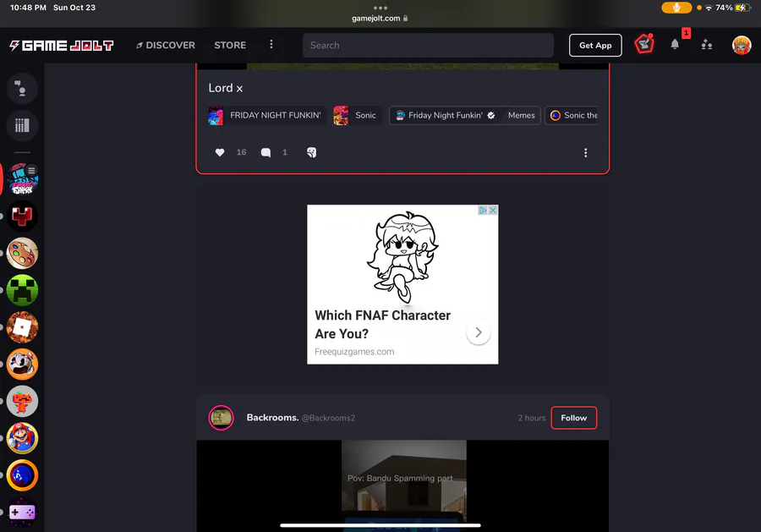Image resolution: width=761 pixels, height=532 pixels.
Task: Open the red pixel emblem community in sidebar
Action: tap(22, 216)
